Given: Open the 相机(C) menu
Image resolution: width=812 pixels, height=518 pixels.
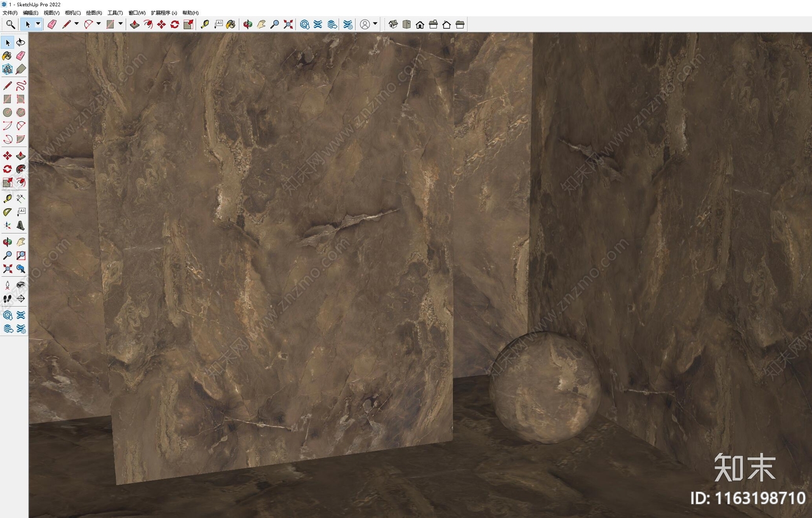Looking at the screenshot, I should (x=73, y=13).
